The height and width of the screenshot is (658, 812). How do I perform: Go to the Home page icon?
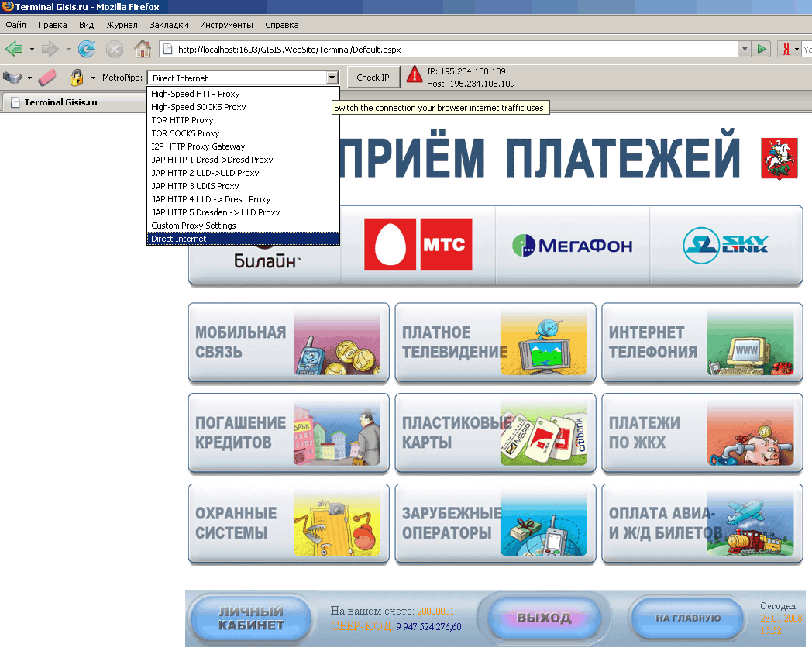(x=143, y=50)
